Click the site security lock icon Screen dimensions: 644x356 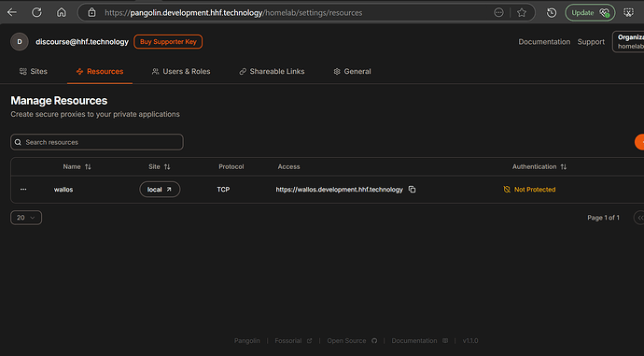click(92, 13)
